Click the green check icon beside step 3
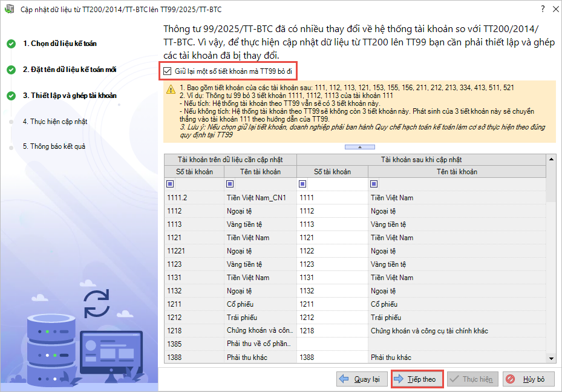The height and width of the screenshot is (392, 562). 11,96
